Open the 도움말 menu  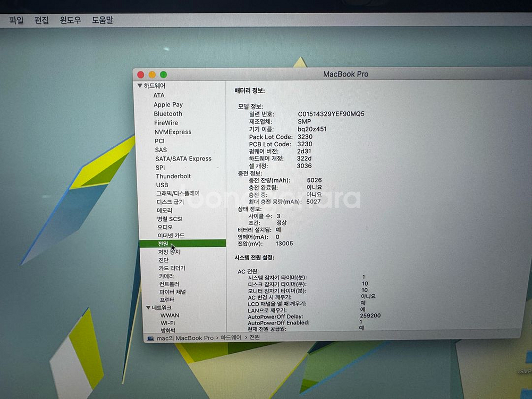tap(103, 20)
